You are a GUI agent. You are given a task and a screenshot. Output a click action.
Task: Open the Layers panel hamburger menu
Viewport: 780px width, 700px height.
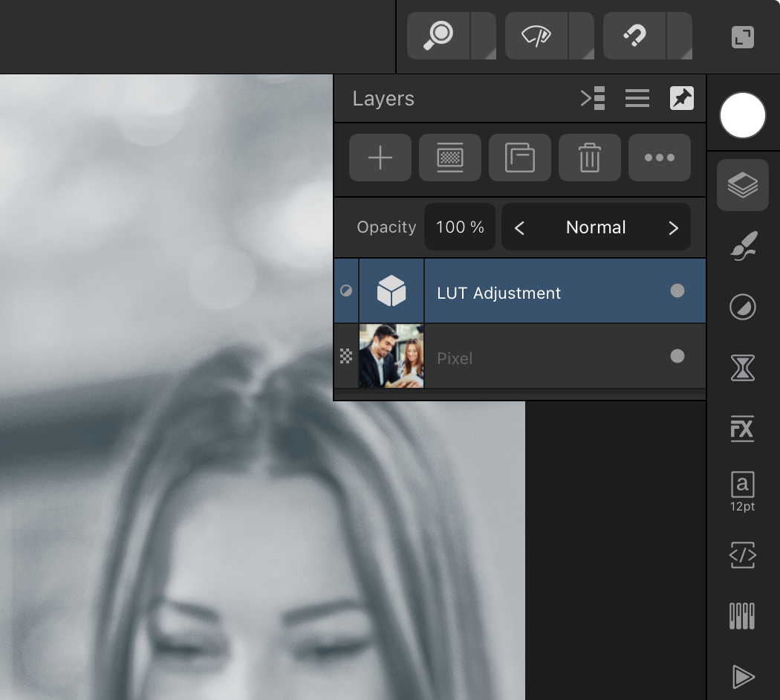point(637,98)
